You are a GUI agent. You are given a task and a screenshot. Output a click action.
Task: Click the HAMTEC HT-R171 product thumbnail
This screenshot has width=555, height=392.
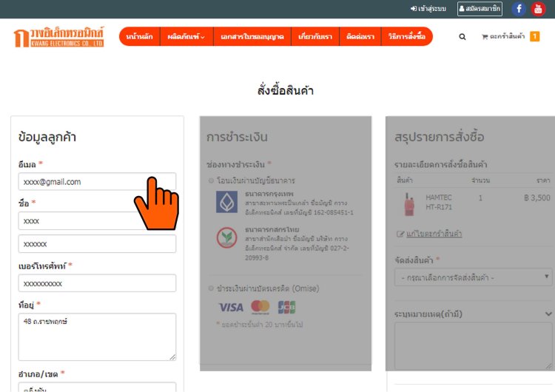click(408, 203)
